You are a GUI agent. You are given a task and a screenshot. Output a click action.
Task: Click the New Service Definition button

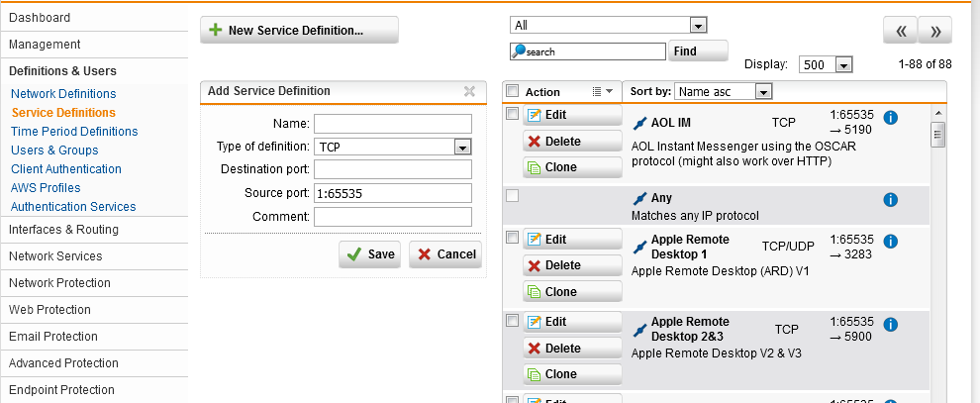coord(299,31)
